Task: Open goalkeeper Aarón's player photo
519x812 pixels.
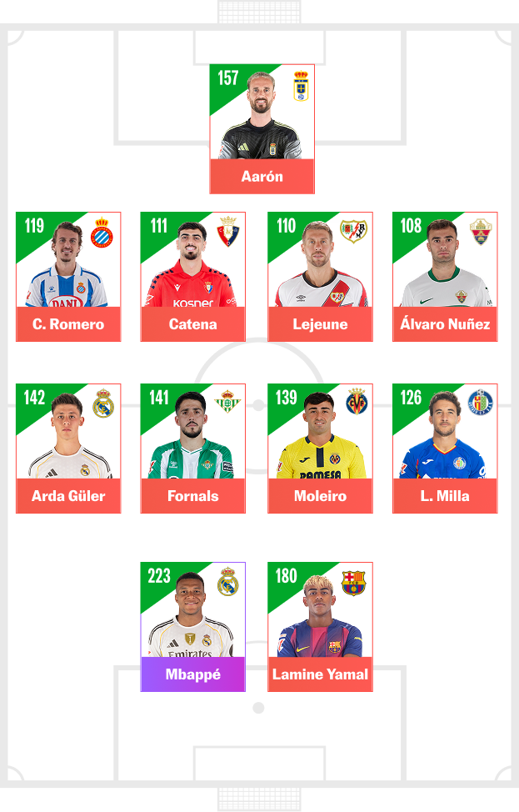Action: 260,115
